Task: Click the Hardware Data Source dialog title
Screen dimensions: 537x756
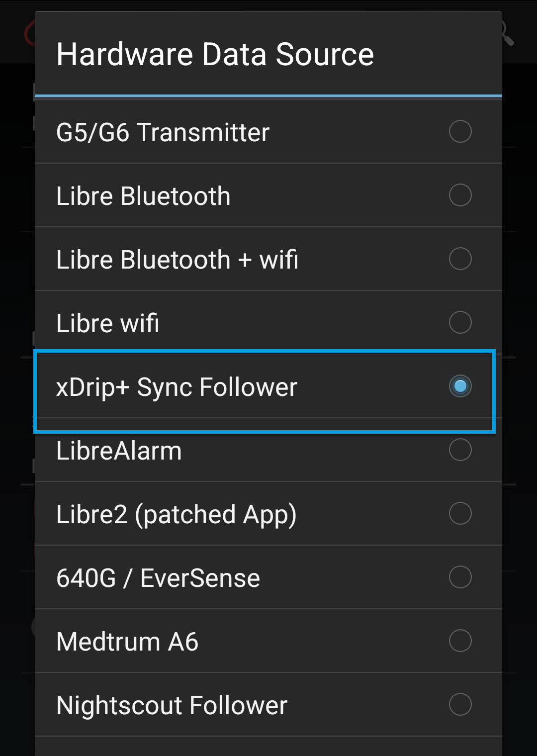Action: (x=215, y=54)
